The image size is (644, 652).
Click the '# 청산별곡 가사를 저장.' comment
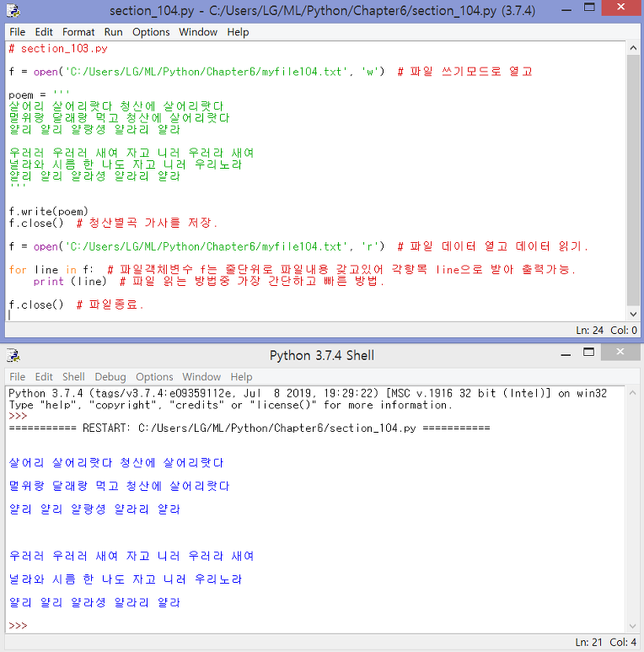(x=147, y=223)
